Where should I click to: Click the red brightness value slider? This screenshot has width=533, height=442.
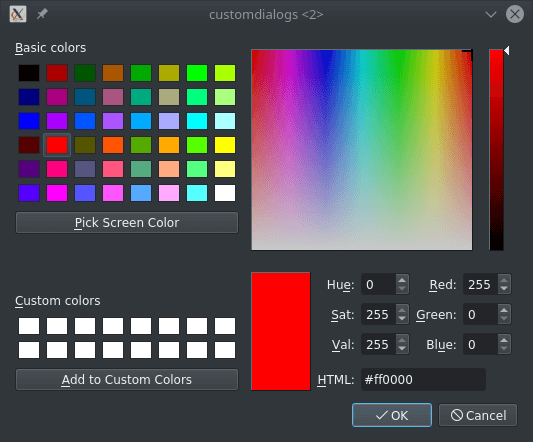(x=496, y=150)
